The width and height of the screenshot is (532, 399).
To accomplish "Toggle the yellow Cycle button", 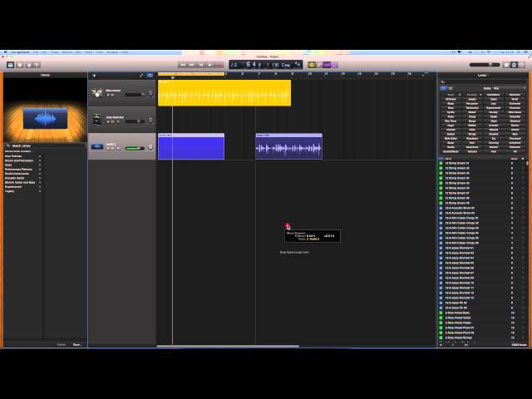I will (x=312, y=65).
